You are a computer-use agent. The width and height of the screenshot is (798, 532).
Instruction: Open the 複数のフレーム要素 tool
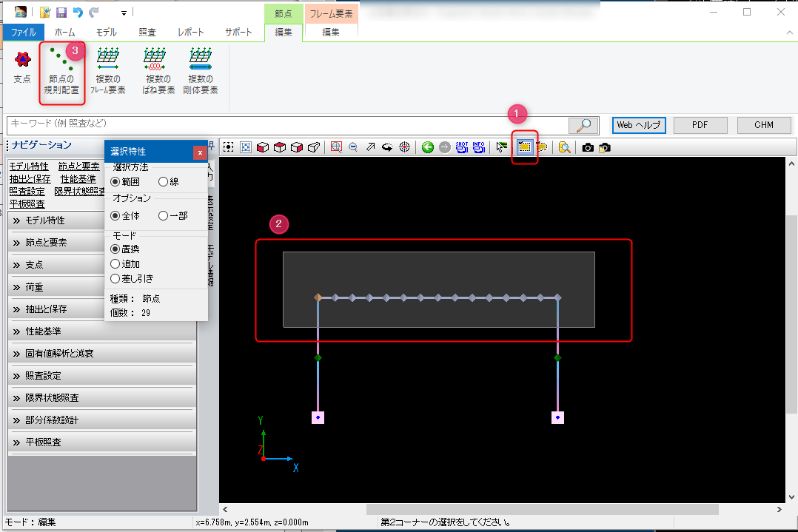pos(108,70)
